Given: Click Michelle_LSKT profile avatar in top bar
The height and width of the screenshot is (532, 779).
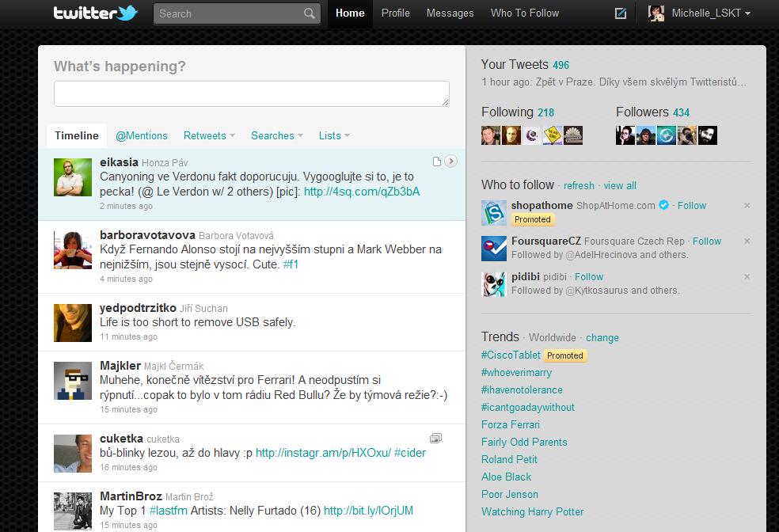Looking at the screenshot, I should coord(656,13).
